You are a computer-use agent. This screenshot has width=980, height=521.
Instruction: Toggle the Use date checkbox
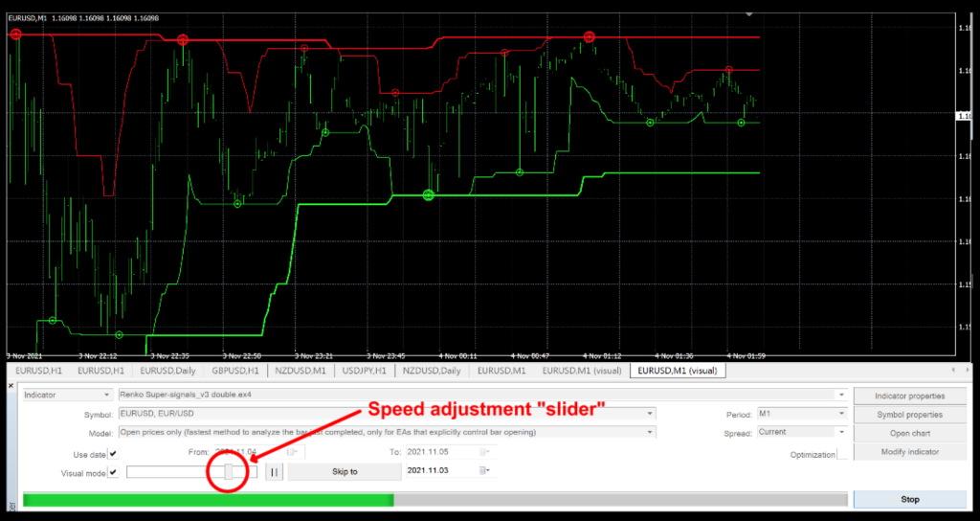pos(113,453)
